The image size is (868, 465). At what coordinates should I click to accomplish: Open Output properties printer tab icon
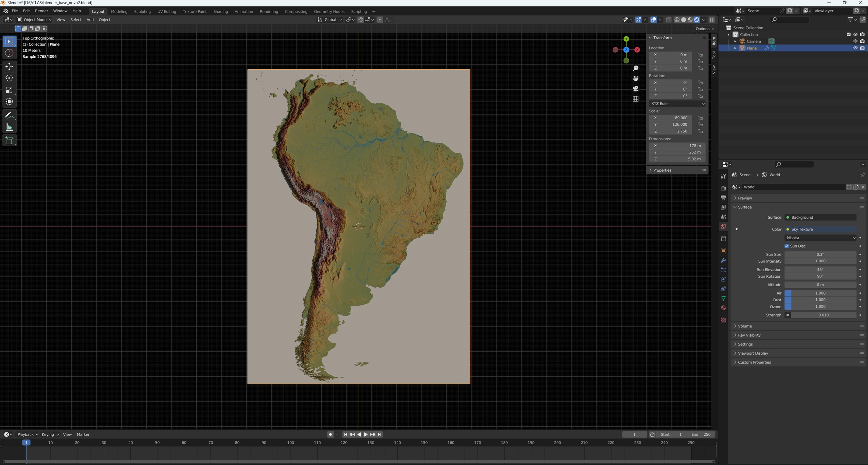point(723,198)
